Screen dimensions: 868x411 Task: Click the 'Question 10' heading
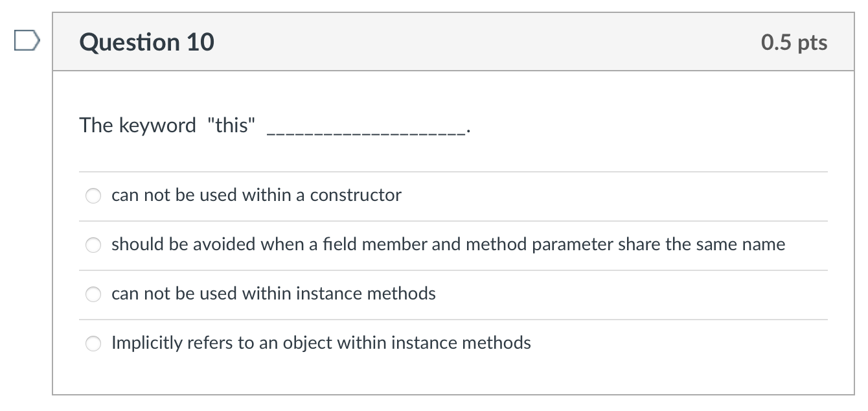(147, 42)
